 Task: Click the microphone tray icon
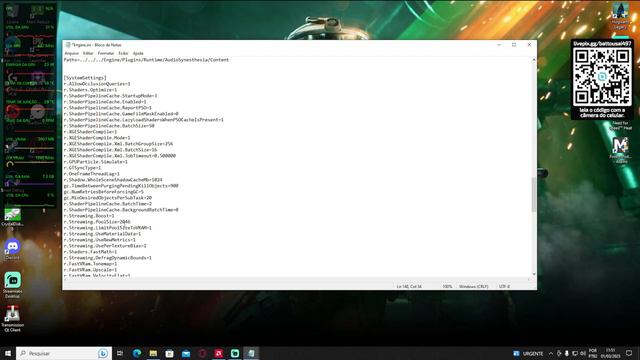pos(567,353)
